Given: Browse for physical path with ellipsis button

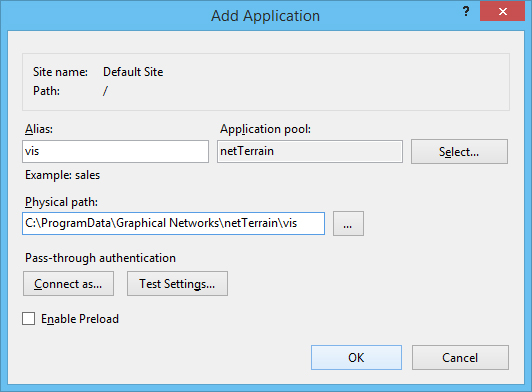Looking at the screenshot, I should pos(348,223).
